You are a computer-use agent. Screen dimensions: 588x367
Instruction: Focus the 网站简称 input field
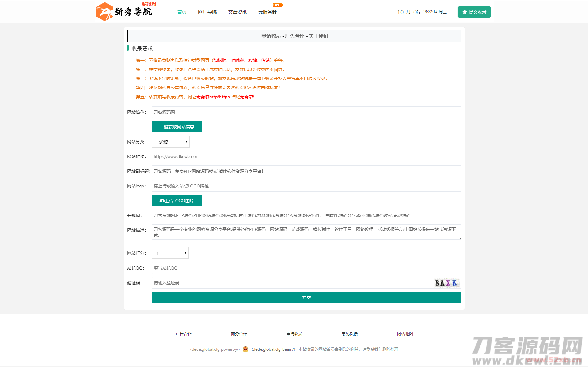coord(306,112)
